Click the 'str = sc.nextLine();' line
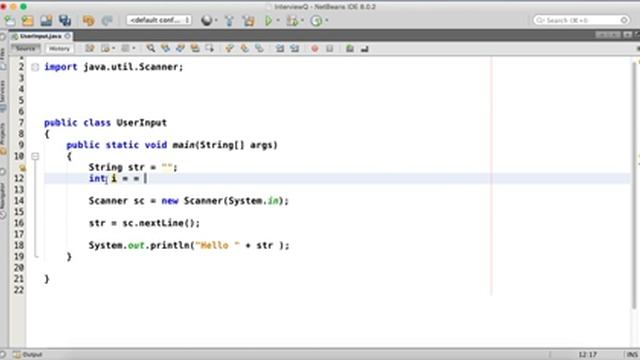This screenshot has width=640, height=360. tap(144, 223)
